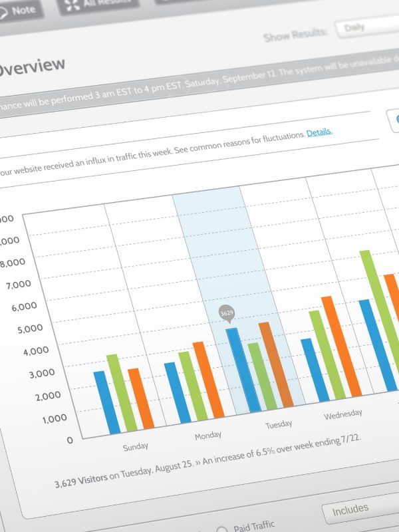Select the Paid Traffic radio button
Screen dimensions: 399x532
point(222,530)
